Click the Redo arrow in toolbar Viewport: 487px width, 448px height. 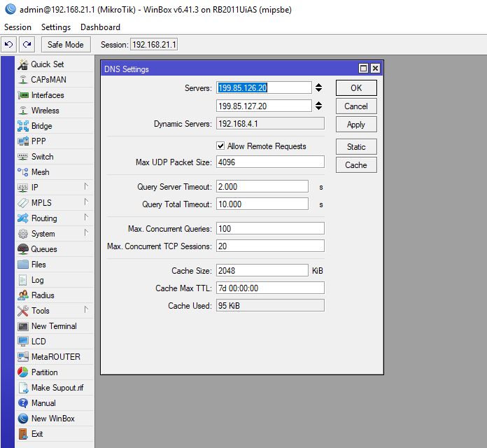click(26, 45)
